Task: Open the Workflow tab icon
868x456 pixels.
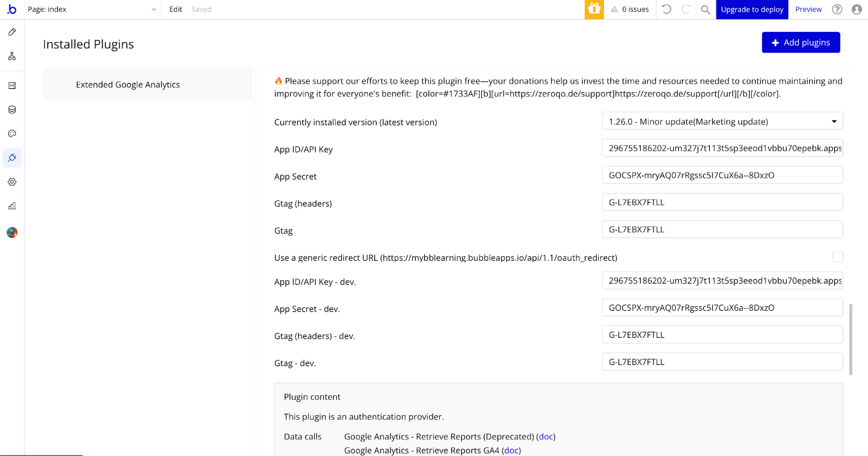Action: click(12, 56)
